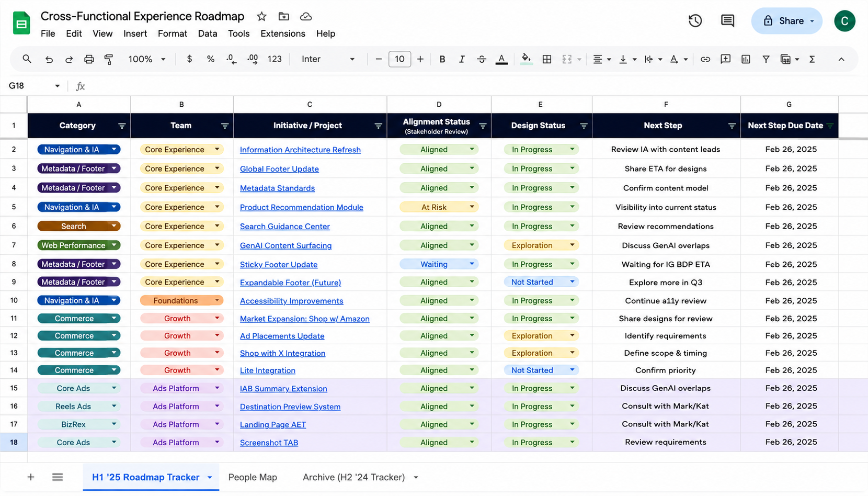Viewport: 868px width, 496px height.
Task: Open the zoom level dropdown
Action: (x=147, y=59)
